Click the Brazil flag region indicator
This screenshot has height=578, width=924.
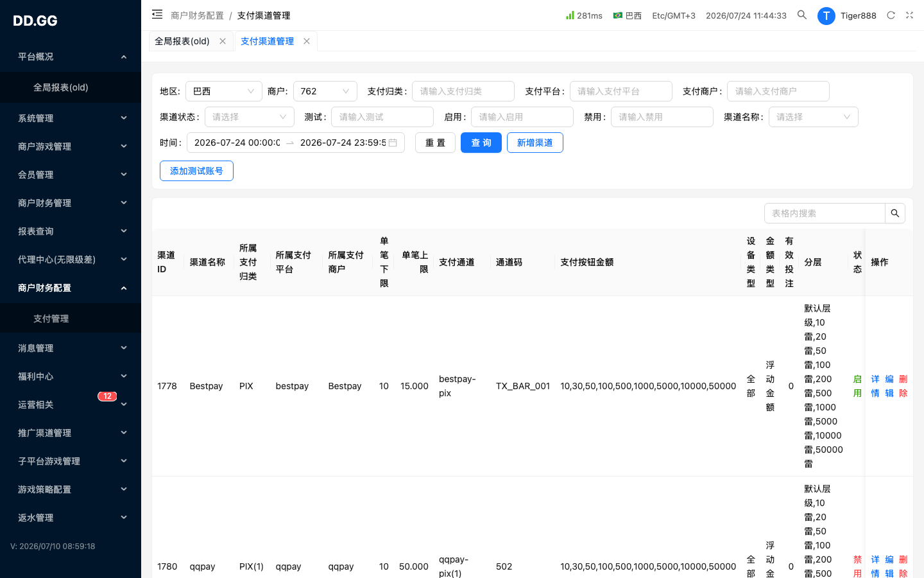click(628, 15)
